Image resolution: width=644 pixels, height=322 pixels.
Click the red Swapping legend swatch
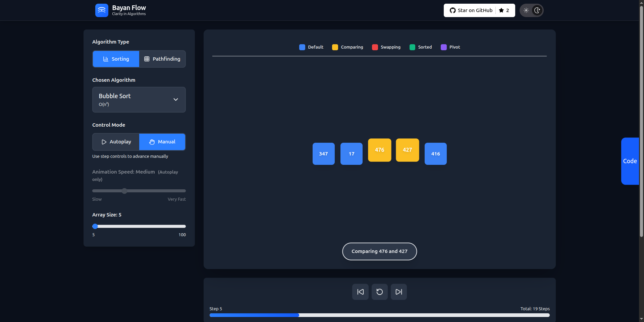tap(375, 47)
